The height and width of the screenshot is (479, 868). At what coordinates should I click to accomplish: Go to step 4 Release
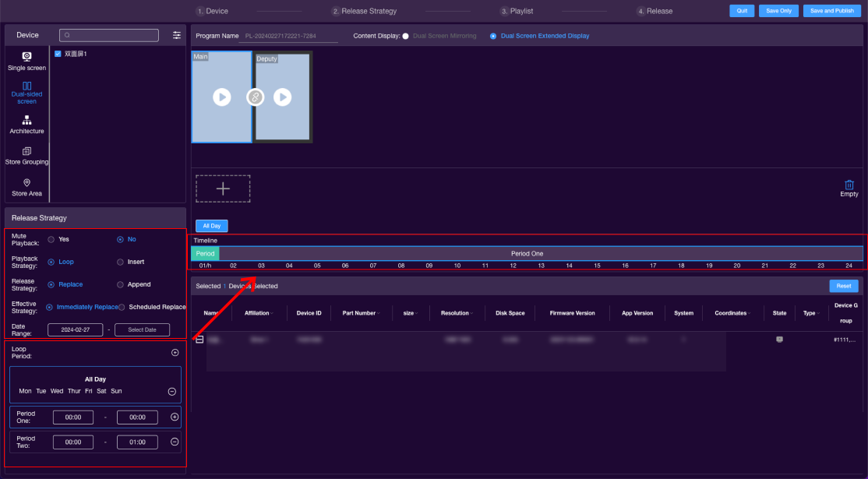(x=655, y=11)
